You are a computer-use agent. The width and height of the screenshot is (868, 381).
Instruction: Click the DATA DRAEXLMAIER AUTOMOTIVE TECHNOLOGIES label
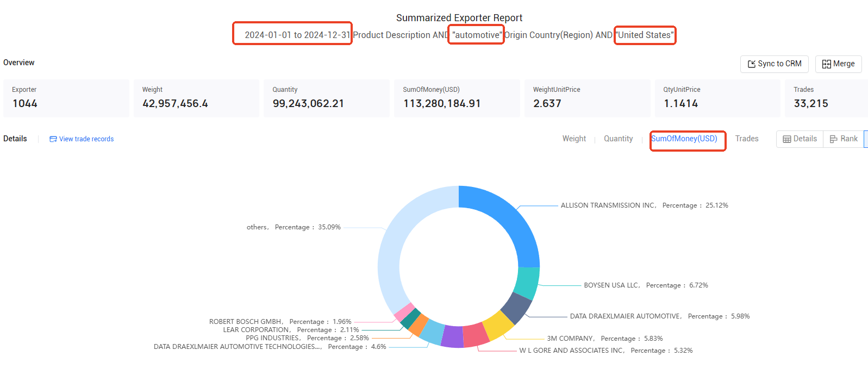[270, 347]
